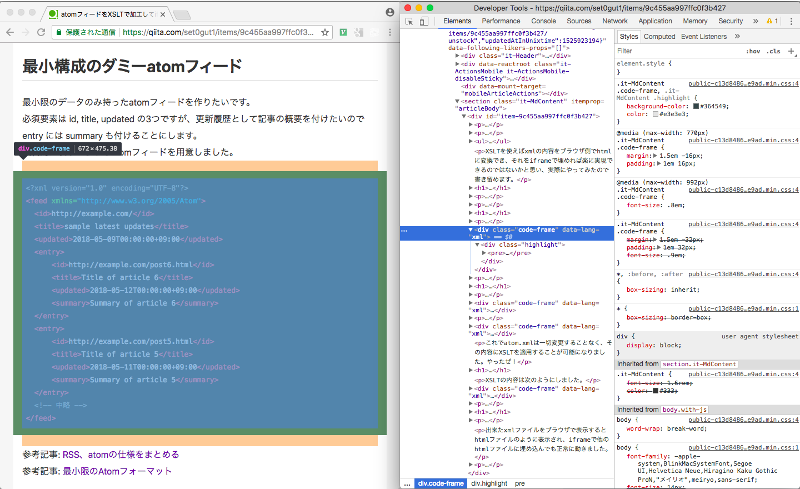Open stylesheet link beside body word-wrap rule

click(x=743, y=420)
